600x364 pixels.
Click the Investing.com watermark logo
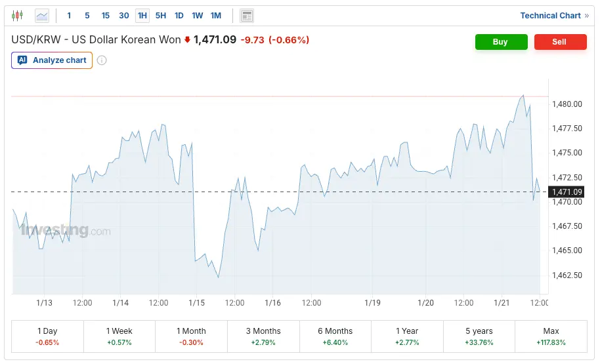pos(66,231)
